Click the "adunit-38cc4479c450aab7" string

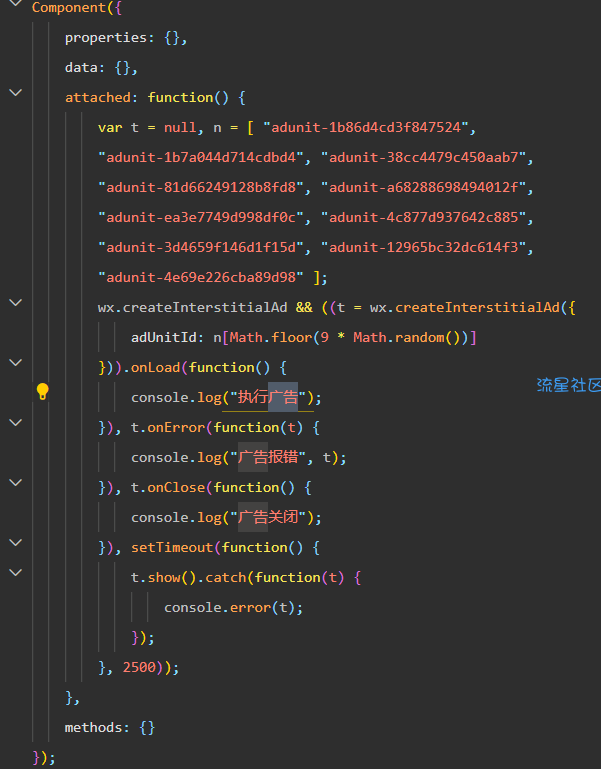coord(423,157)
